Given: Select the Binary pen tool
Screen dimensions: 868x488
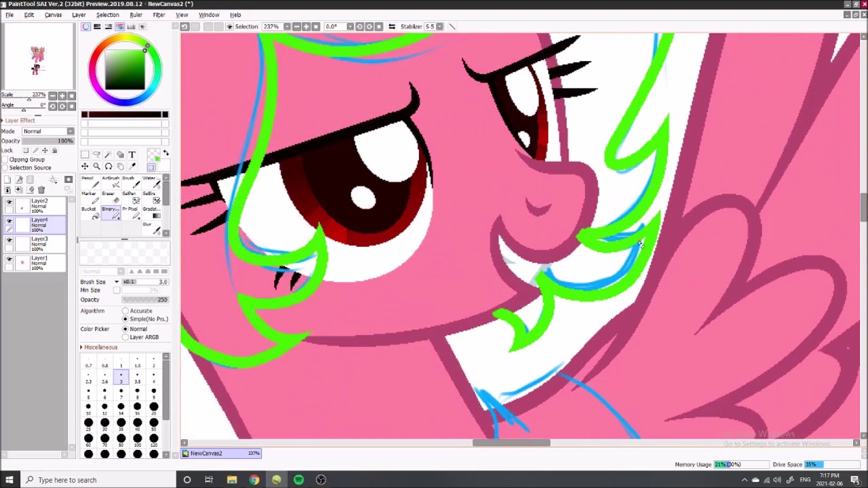Looking at the screenshot, I should 111,213.
